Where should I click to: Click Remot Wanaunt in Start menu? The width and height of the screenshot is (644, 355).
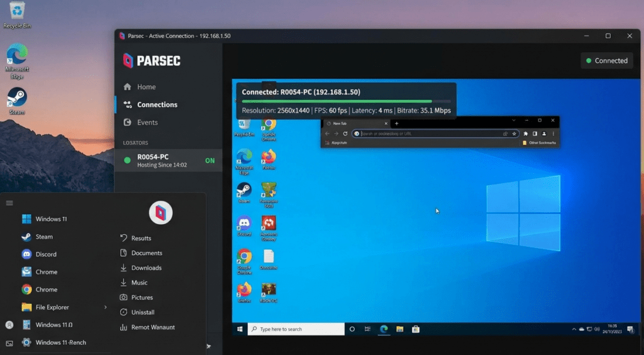point(147,327)
